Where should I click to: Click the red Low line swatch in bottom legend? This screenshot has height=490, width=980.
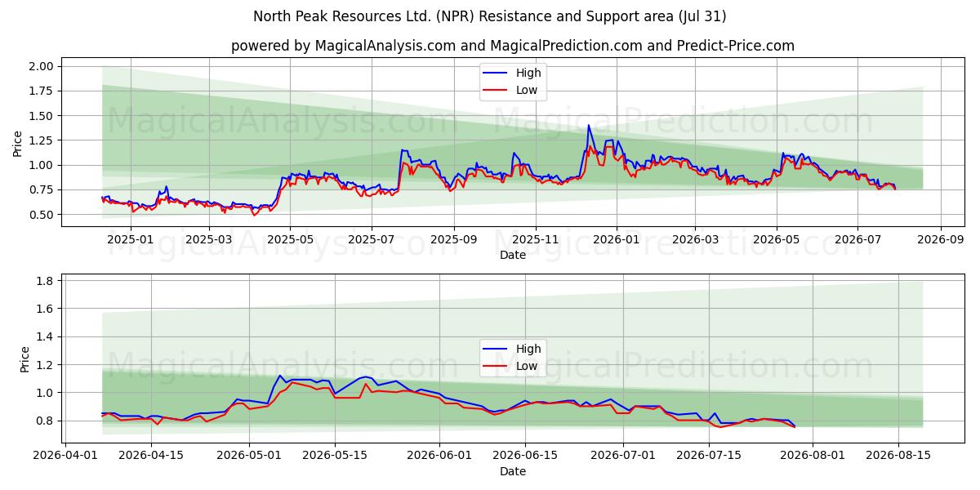pyautogui.click(x=497, y=367)
